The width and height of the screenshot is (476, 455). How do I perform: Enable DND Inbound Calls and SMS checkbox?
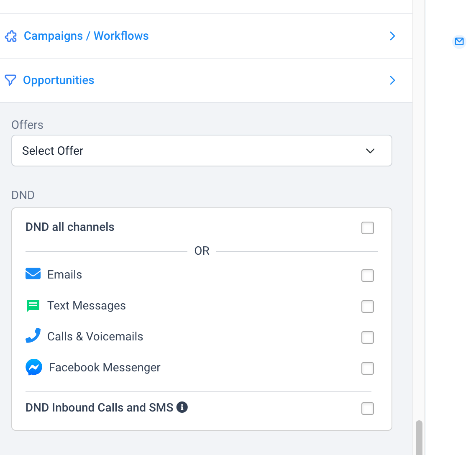[x=368, y=409]
